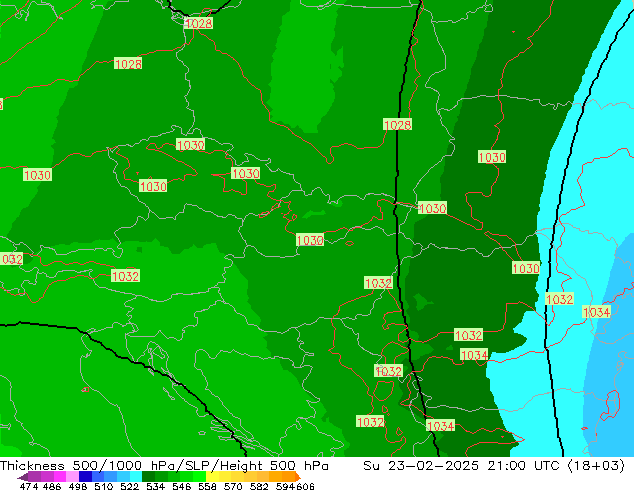
Task: Click the topmost 1028 isobar label
Action: tap(198, 23)
